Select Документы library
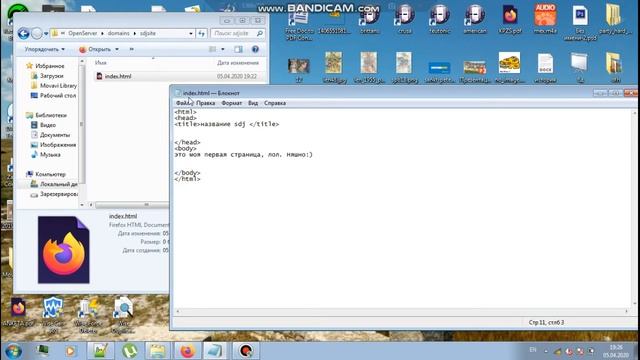Viewport: 640px width, 360px height. click(x=51, y=135)
